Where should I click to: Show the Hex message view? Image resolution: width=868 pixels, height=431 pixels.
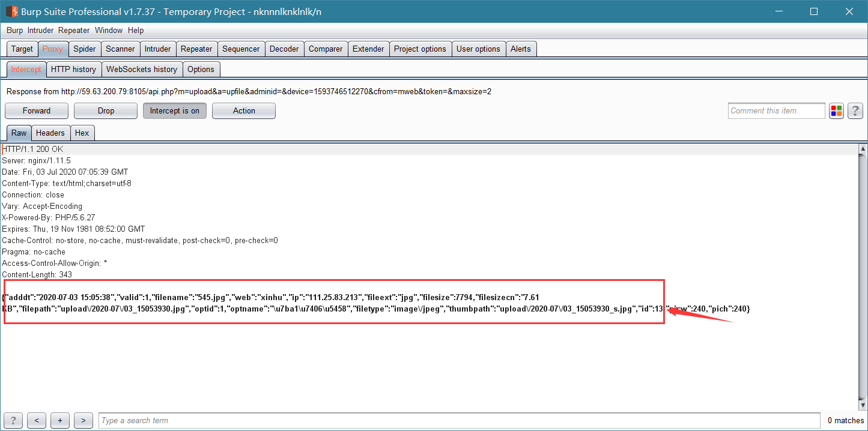[x=82, y=133]
